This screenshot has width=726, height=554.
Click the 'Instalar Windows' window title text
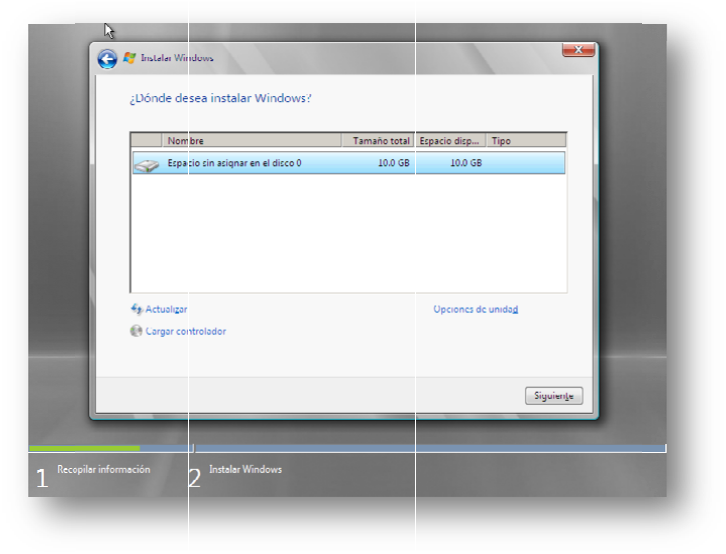[x=177, y=58]
